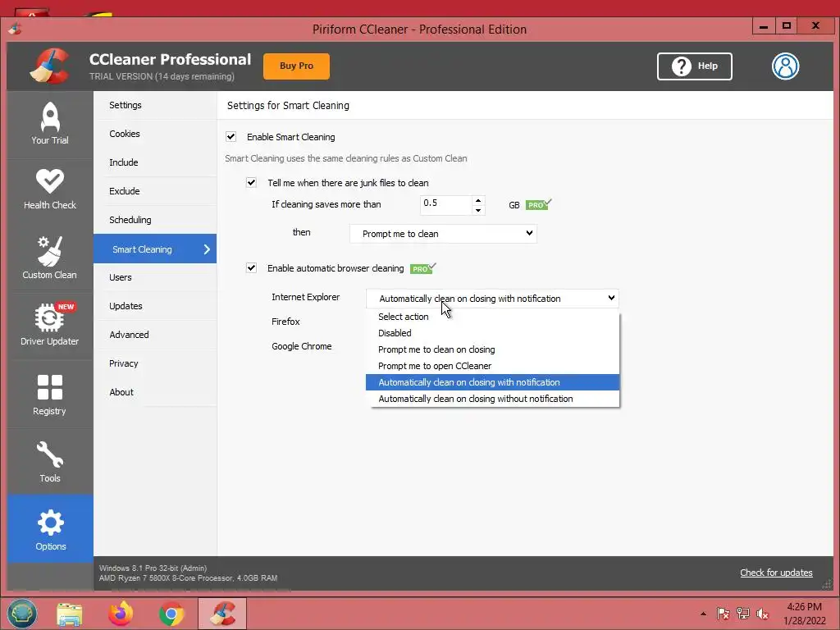Open Driver Updater gear icon
The image size is (840, 630).
click(x=50, y=317)
